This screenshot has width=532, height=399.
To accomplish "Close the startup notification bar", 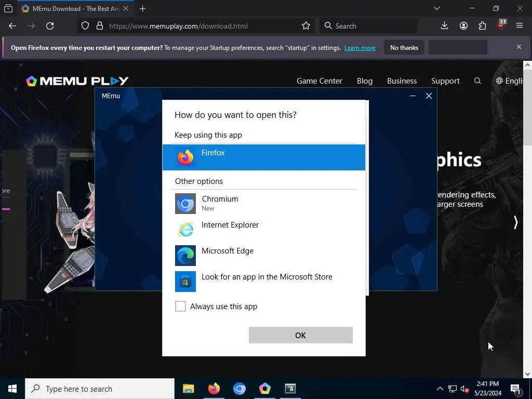I will pyautogui.click(x=519, y=47).
